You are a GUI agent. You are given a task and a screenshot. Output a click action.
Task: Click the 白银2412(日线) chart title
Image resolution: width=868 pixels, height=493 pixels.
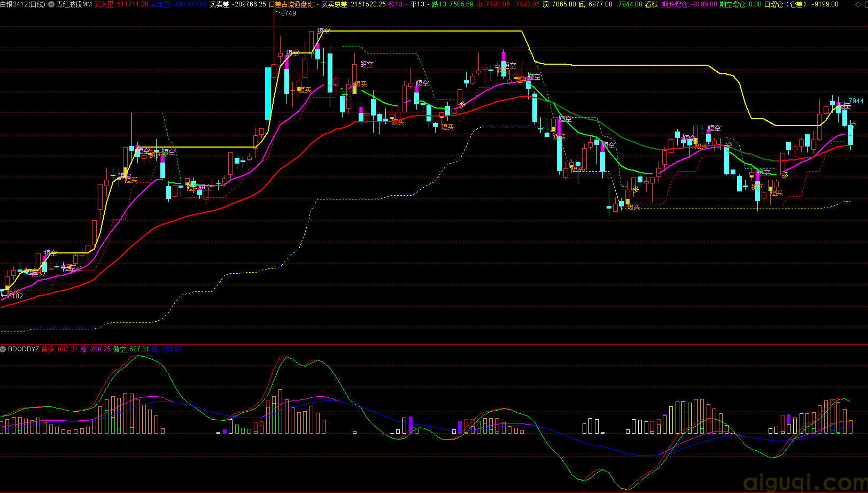point(23,4)
